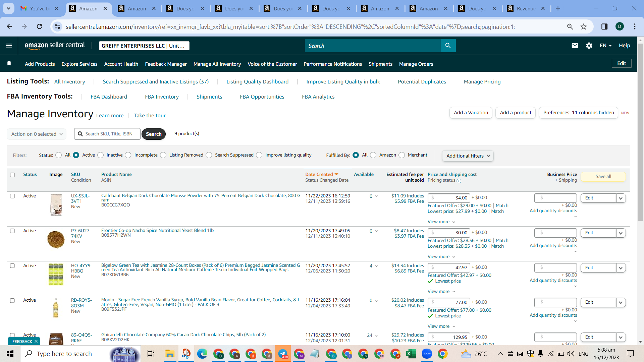Click the Amazon Seller Central logo
Image resolution: width=644 pixels, height=362 pixels.
coord(55,46)
